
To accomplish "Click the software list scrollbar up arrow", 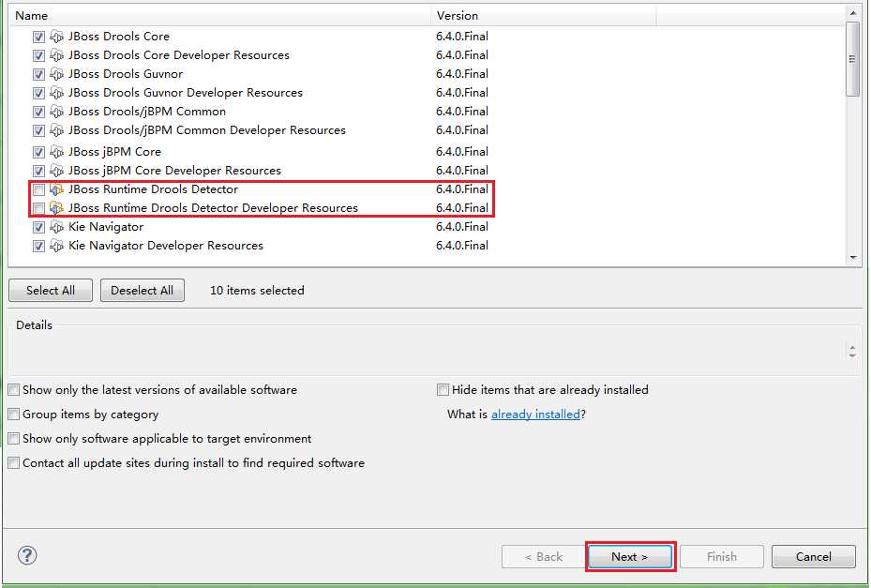I will (852, 12).
